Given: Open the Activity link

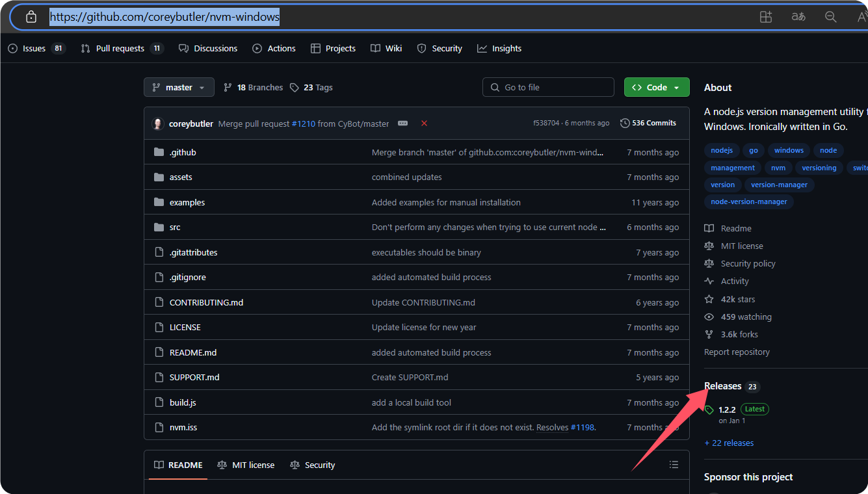Looking at the screenshot, I should tap(727, 281).
